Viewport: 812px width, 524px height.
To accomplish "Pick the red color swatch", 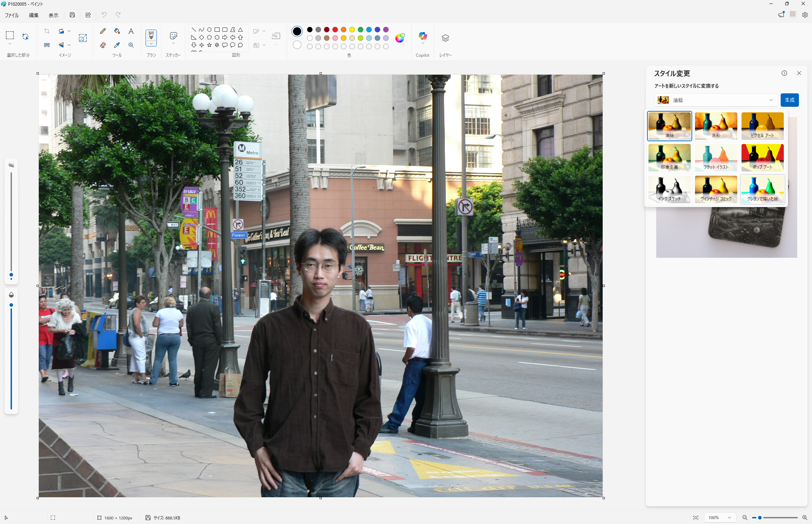I will [x=335, y=30].
